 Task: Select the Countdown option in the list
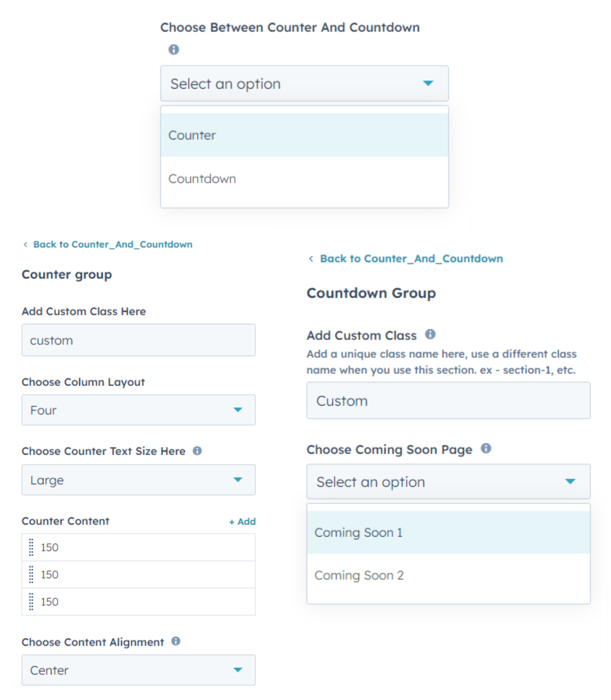coord(304,179)
